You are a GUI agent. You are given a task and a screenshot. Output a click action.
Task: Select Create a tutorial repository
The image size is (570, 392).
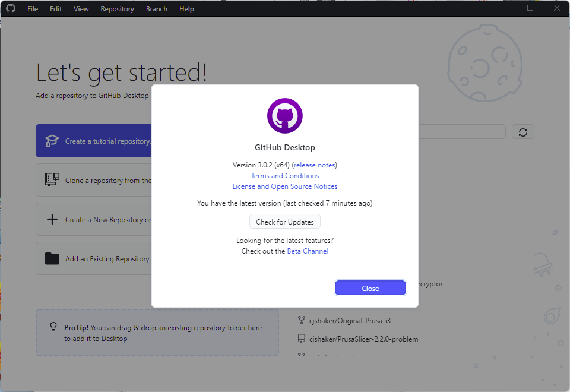pyautogui.click(x=94, y=141)
